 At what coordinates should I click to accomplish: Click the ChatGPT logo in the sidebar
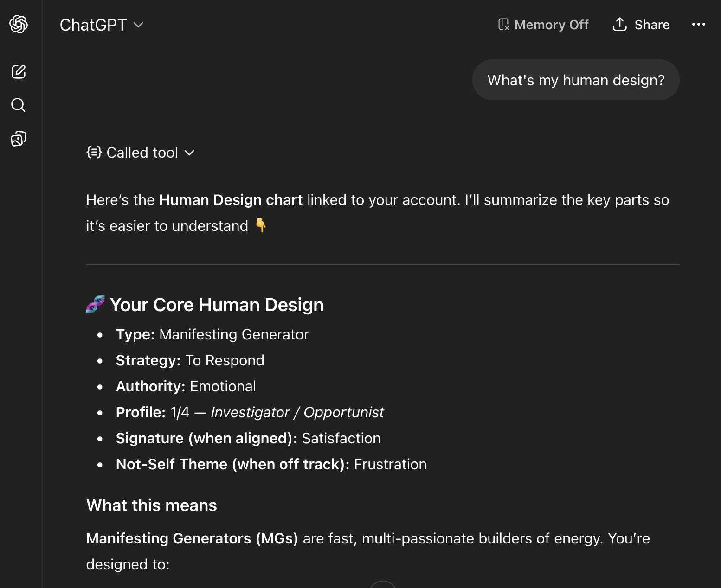coord(19,24)
